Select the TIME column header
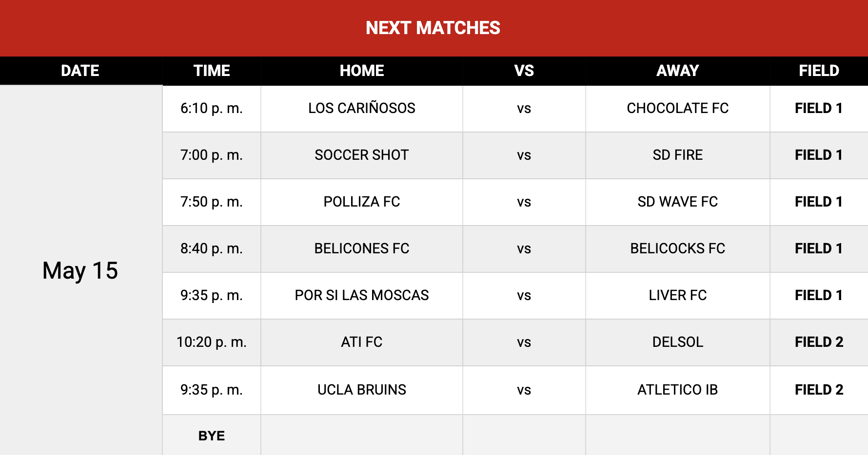Image resolution: width=868 pixels, height=455 pixels. tap(212, 71)
